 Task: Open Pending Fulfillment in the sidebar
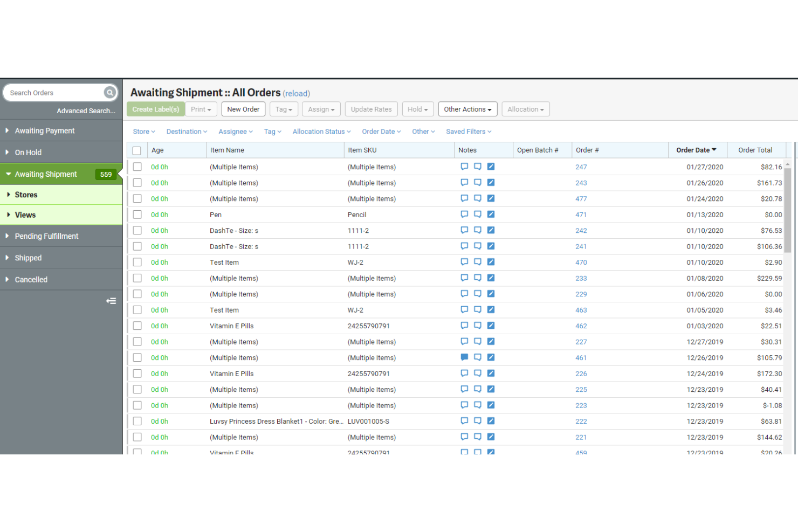click(61, 236)
